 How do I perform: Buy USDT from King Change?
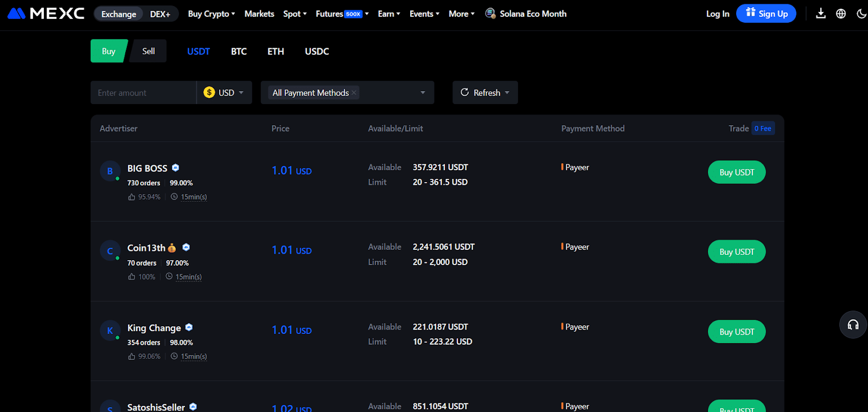click(737, 331)
